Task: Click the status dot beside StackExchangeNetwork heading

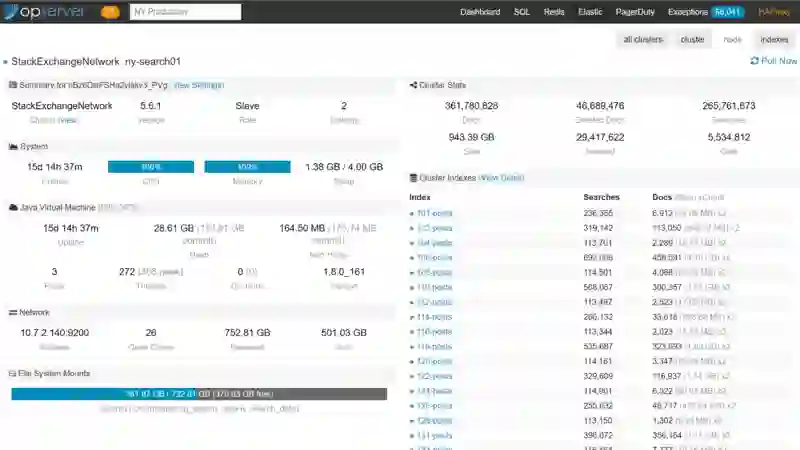Action: [5, 62]
